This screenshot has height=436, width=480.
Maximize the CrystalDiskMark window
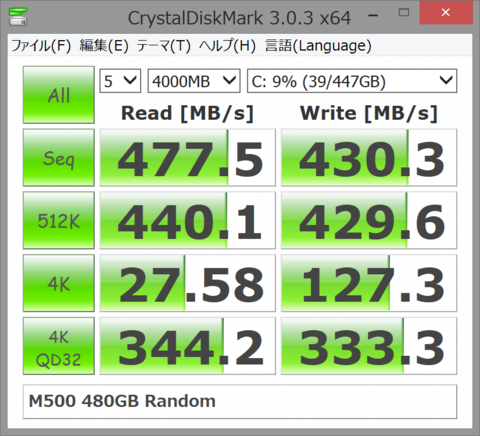pos(404,13)
